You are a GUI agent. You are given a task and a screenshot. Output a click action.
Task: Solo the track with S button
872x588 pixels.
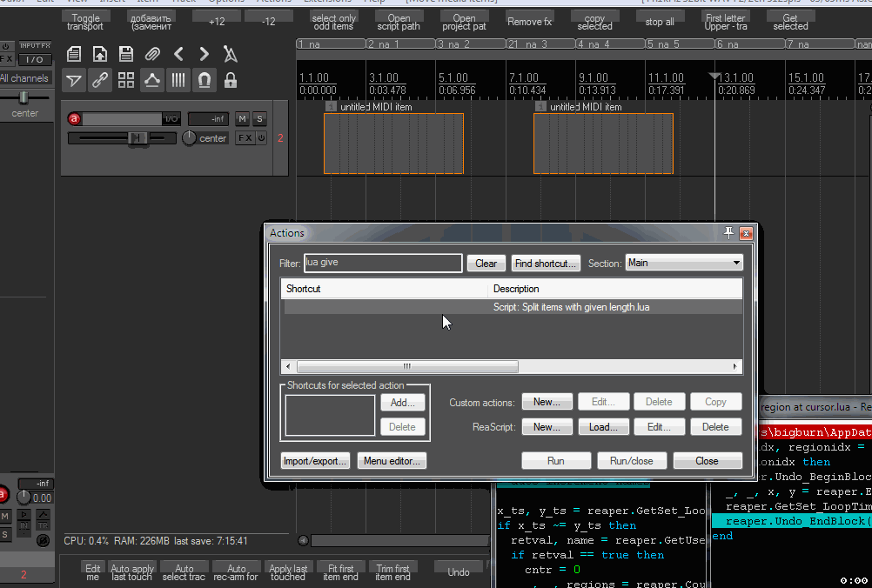click(x=259, y=119)
